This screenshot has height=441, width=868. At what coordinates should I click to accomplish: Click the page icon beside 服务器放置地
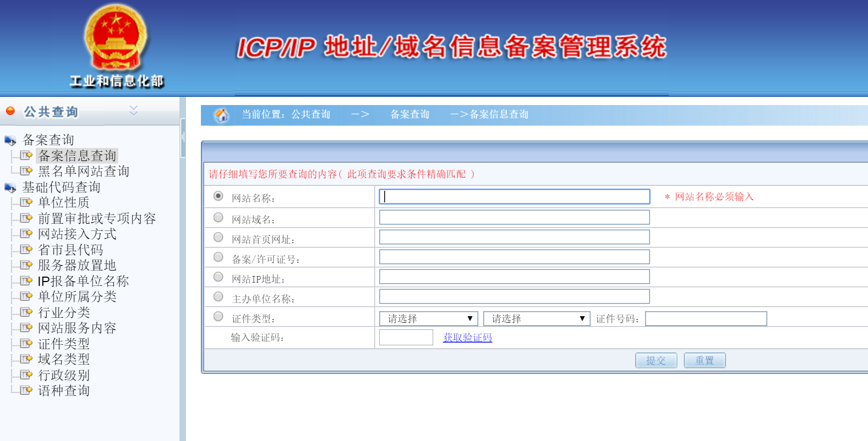click(x=26, y=265)
